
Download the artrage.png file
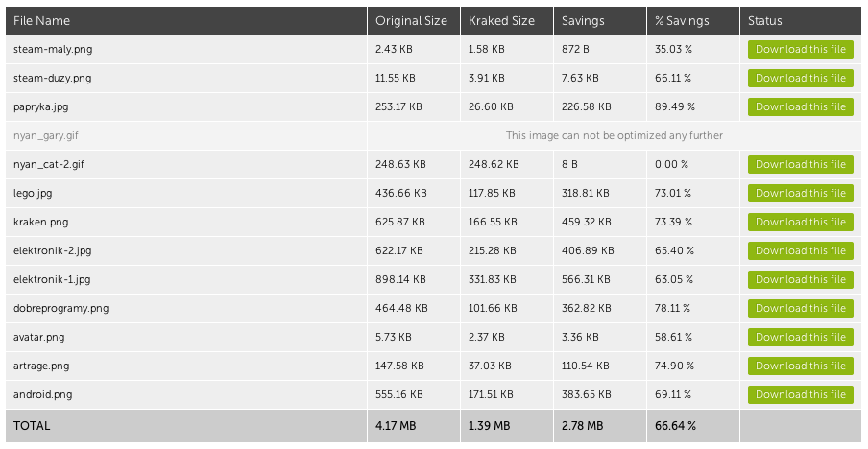tap(801, 366)
